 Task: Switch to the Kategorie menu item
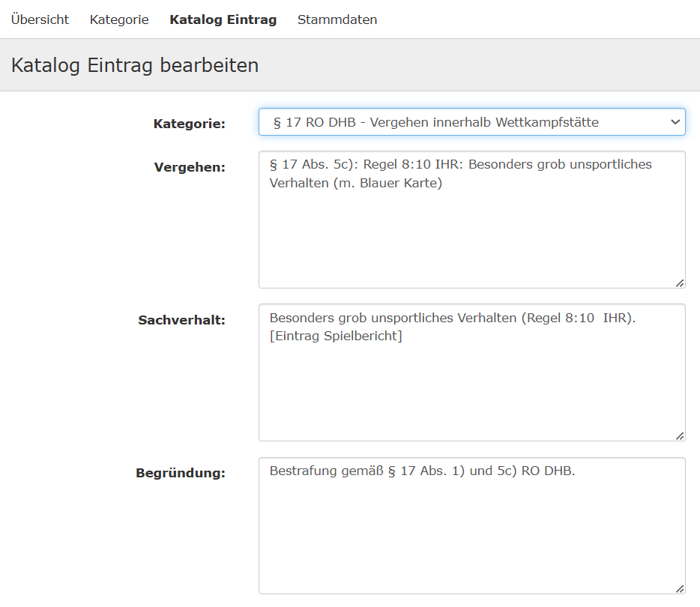pos(119,19)
